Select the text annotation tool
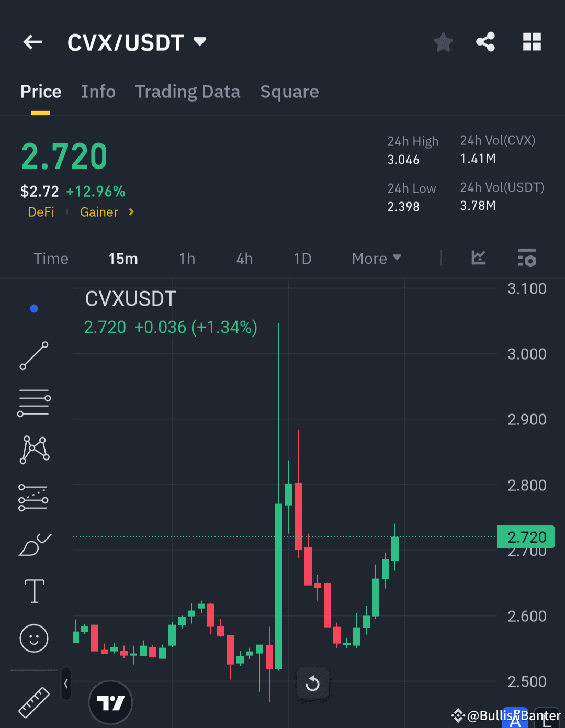The image size is (565, 728). [x=33, y=590]
